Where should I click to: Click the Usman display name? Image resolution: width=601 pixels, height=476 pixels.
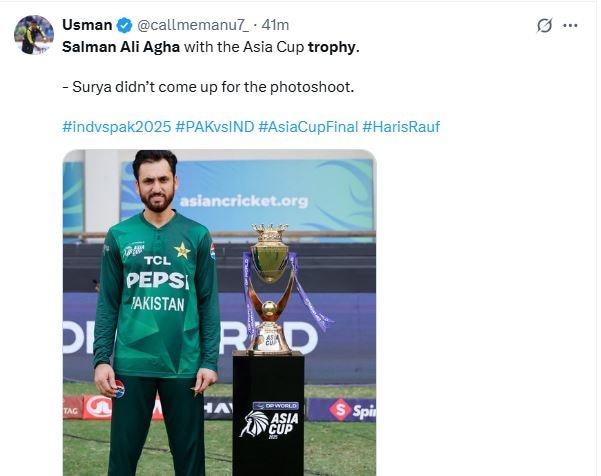[88, 24]
